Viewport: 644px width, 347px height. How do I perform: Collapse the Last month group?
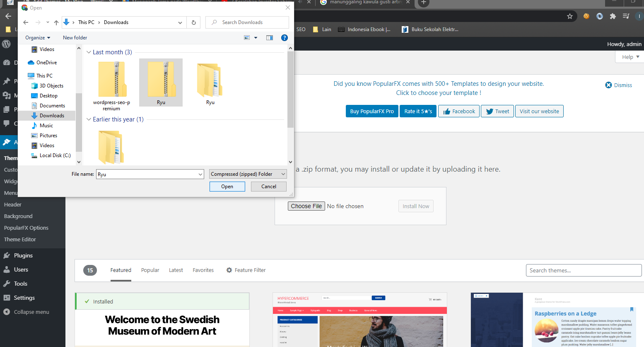pyautogui.click(x=89, y=52)
